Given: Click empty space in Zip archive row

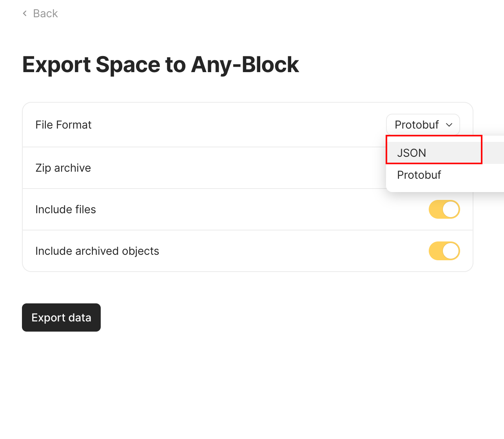Looking at the screenshot, I should (x=235, y=168).
